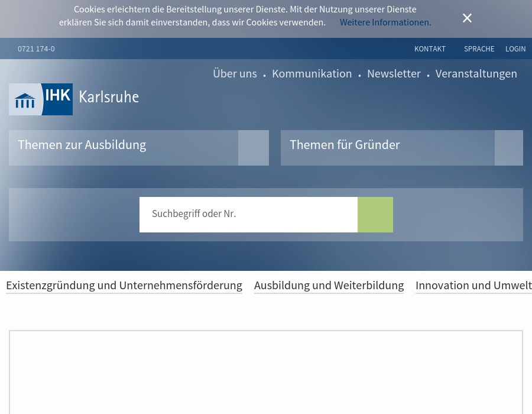Click LOGIN in the top bar
This screenshot has height=414, width=532.
click(x=515, y=48)
